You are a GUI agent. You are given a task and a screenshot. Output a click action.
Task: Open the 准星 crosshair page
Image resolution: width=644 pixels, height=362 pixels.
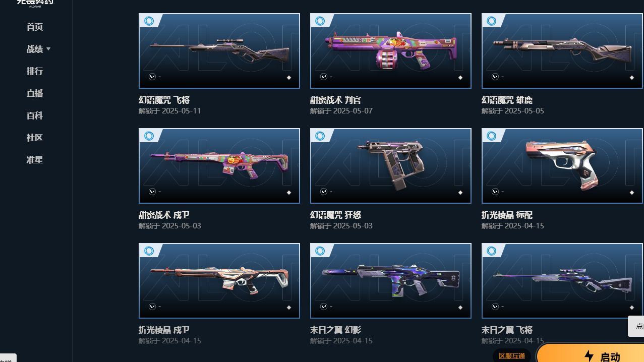coord(35,160)
